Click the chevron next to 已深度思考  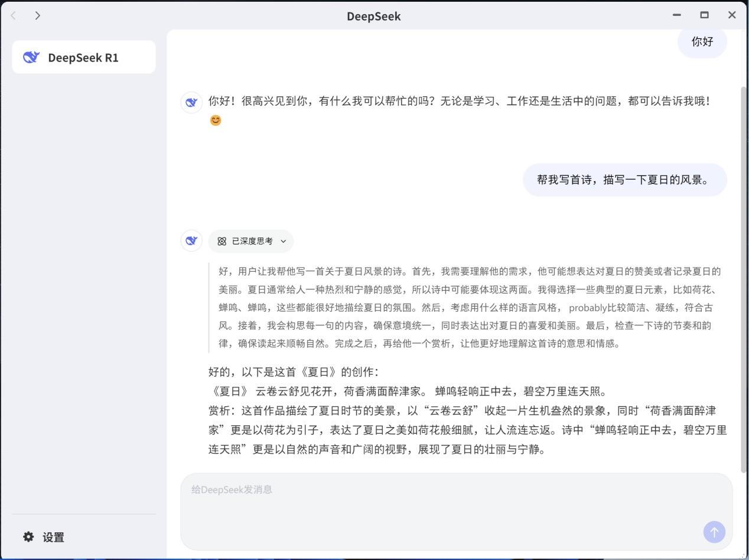tap(283, 241)
